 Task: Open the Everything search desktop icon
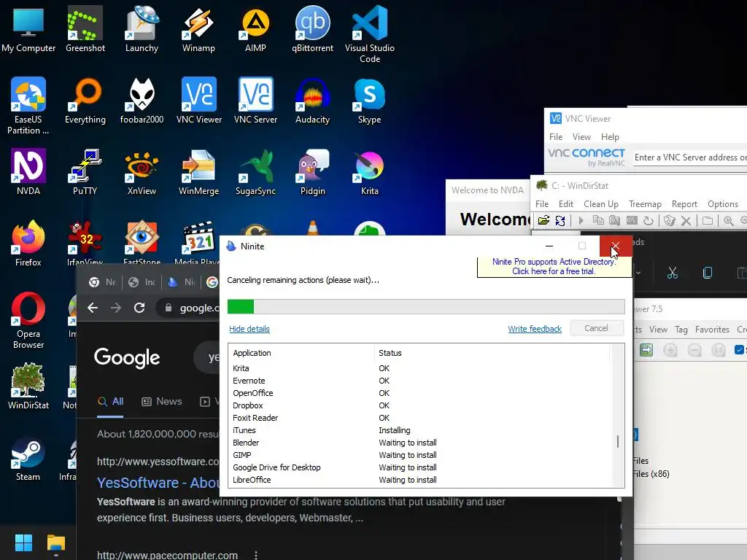click(85, 101)
